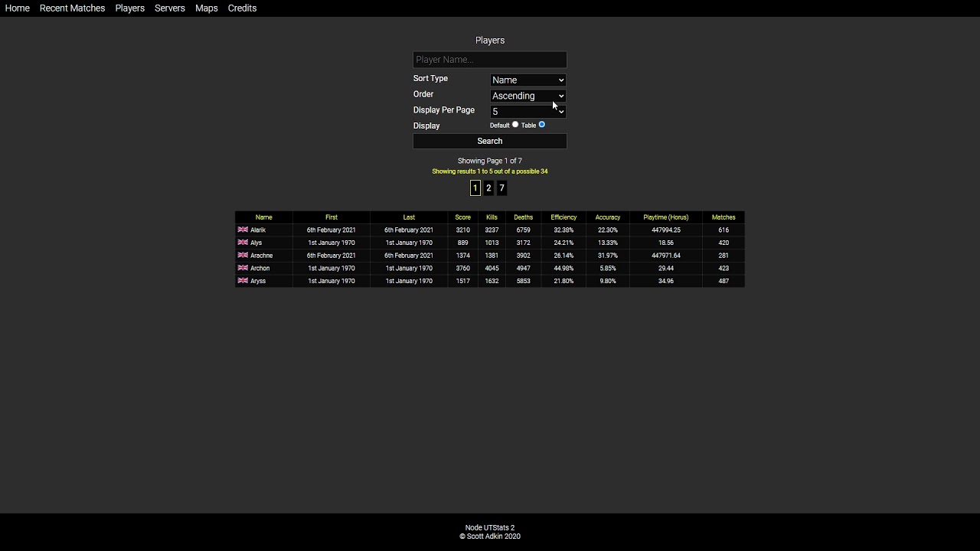This screenshot has width=980, height=551.
Task: Open the Recent Matches menu item
Action: (x=72, y=8)
